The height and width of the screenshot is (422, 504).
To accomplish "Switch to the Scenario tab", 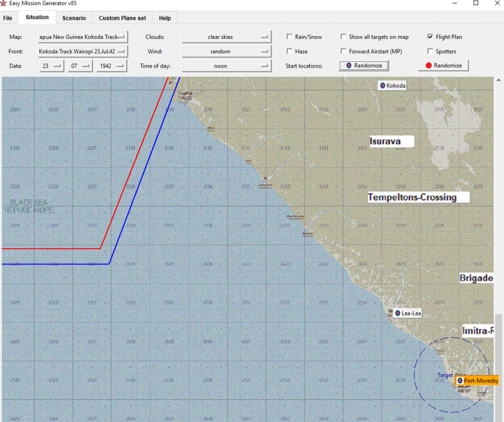I will click(x=74, y=18).
